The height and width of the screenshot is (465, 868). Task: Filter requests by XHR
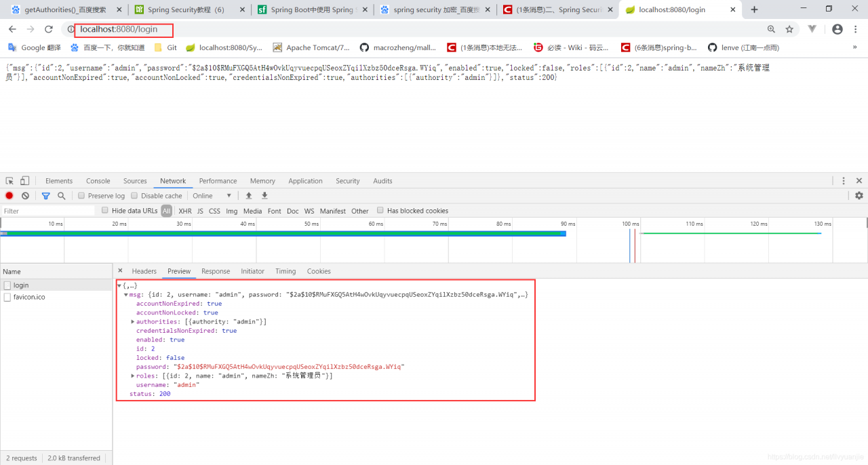click(184, 211)
